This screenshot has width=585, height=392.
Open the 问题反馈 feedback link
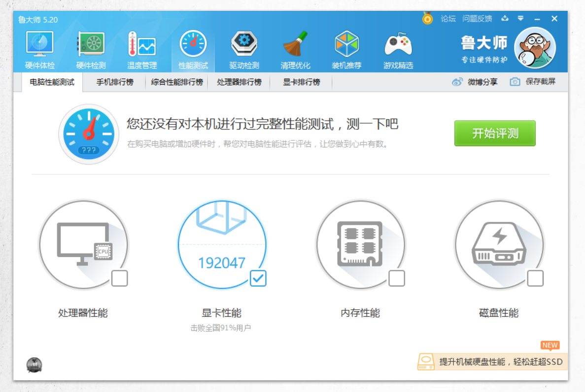tap(477, 19)
